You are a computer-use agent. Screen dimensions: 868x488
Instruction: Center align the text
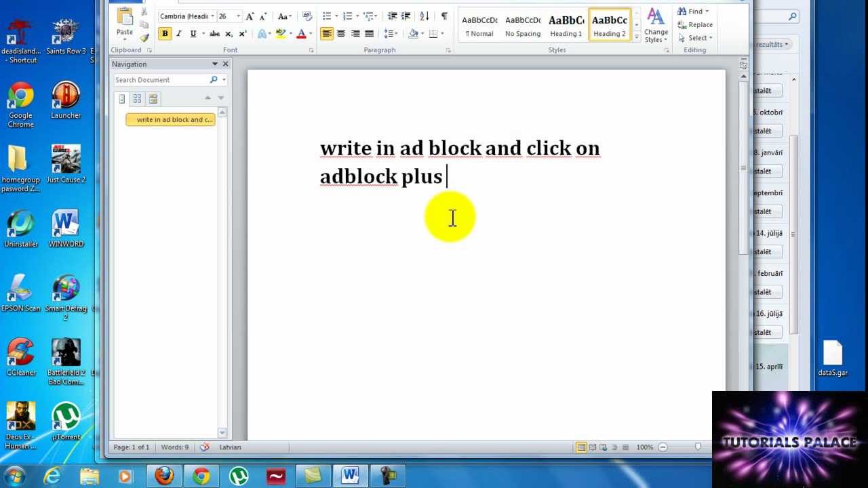coord(341,34)
